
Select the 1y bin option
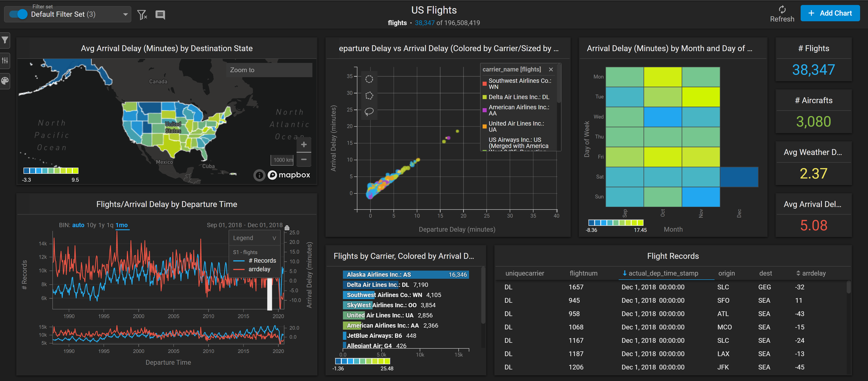[101, 225]
